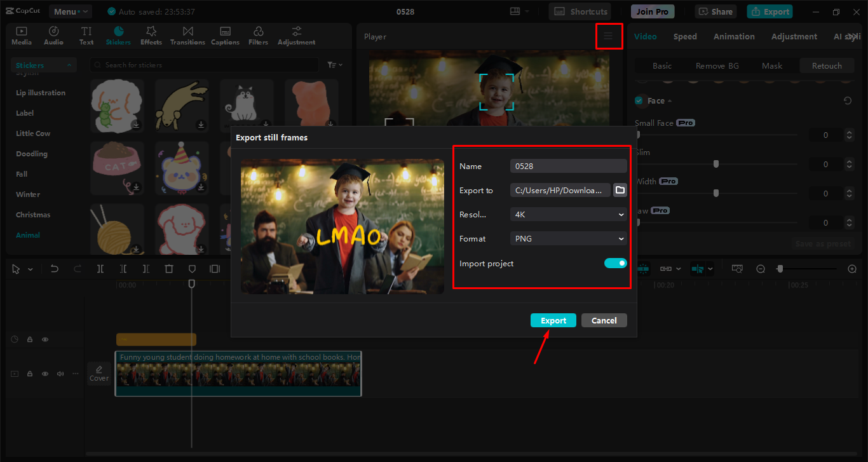Select the cursor tool in the timeline toolbar
Viewport: 868px width, 462px height.
(x=15, y=269)
